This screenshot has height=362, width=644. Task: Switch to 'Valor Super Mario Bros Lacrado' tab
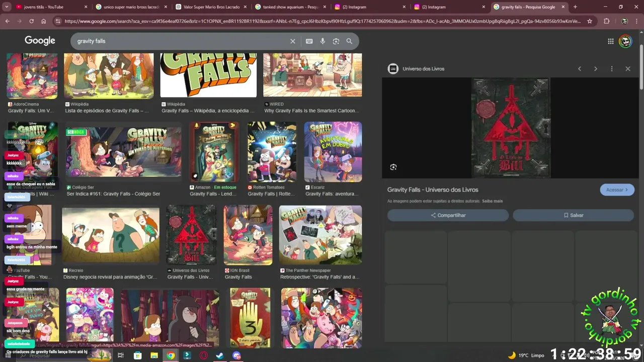[210, 7]
